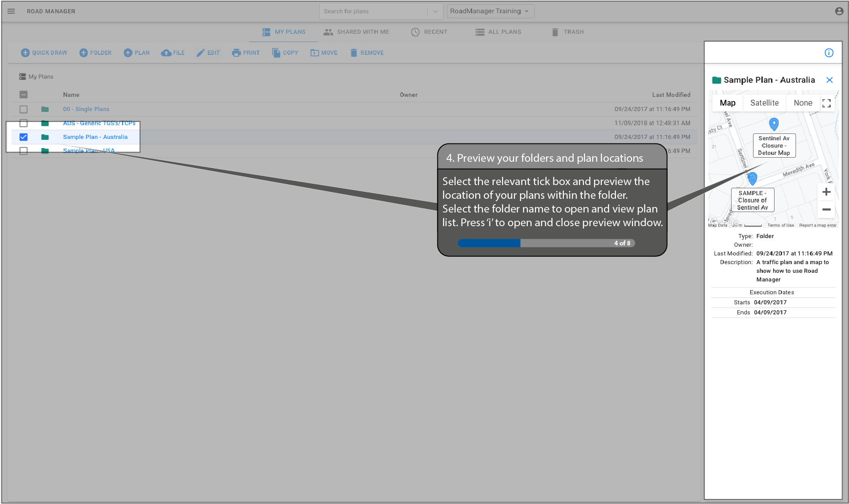The width and height of the screenshot is (849, 504).
Task: Expand the search plans dropdown arrow
Action: coord(435,11)
